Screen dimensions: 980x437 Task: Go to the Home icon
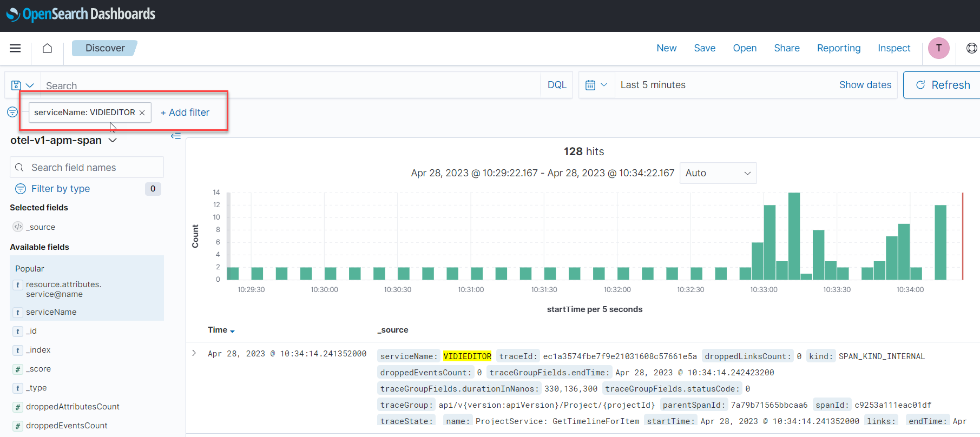pyautogui.click(x=48, y=48)
